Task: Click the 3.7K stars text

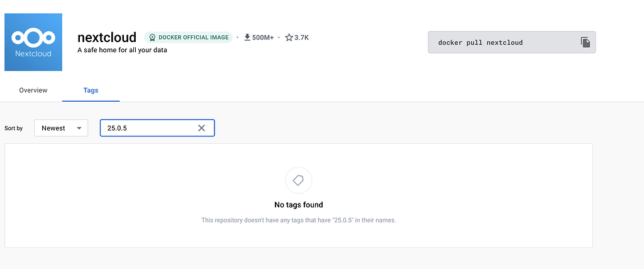Action: (301, 37)
